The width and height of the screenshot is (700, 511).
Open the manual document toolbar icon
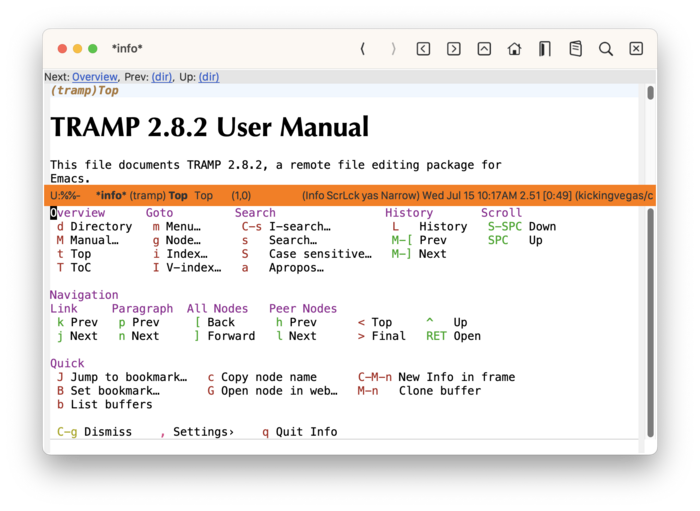(575, 49)
